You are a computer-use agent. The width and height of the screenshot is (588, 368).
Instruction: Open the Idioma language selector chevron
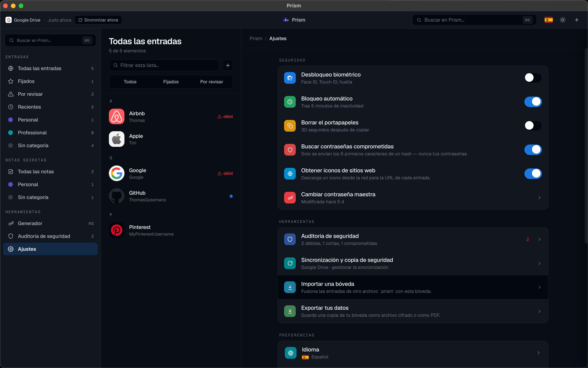[x=539, y=353]
